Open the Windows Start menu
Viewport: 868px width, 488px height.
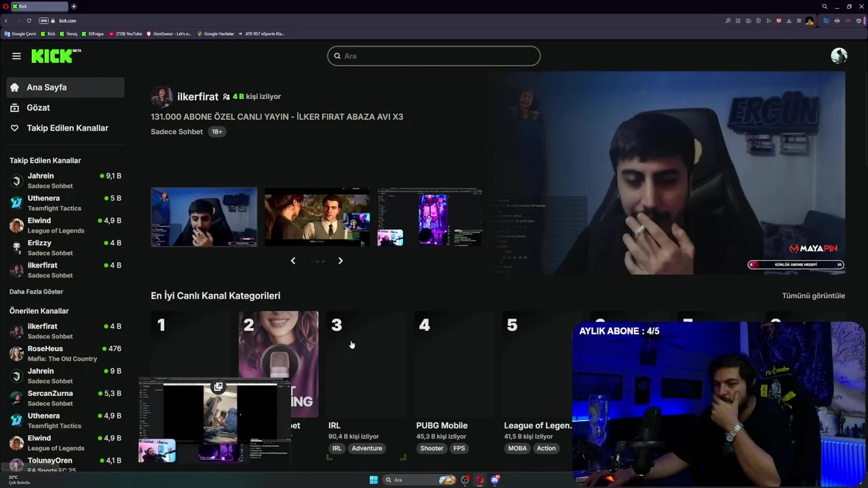(x=374, y=480)
